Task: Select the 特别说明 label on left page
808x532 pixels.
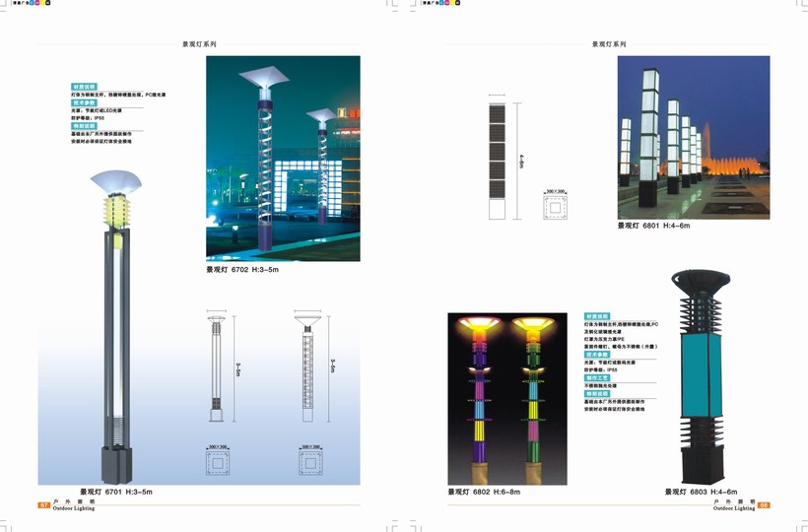Action: pyautogui.click(x=84, y=126)
